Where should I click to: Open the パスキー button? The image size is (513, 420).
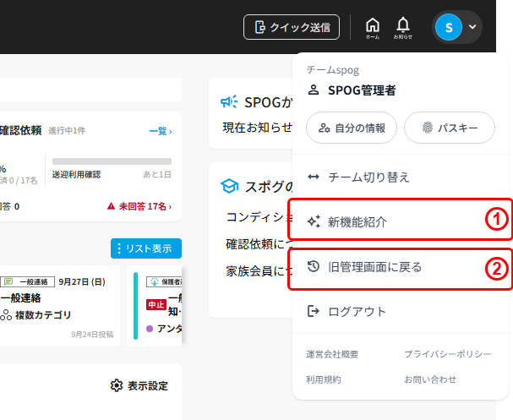[x=450, y=128]
